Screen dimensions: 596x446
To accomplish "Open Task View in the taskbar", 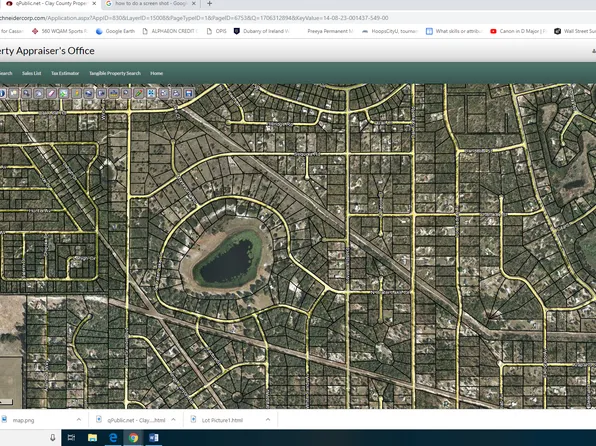I will click(x=71, y=438).
